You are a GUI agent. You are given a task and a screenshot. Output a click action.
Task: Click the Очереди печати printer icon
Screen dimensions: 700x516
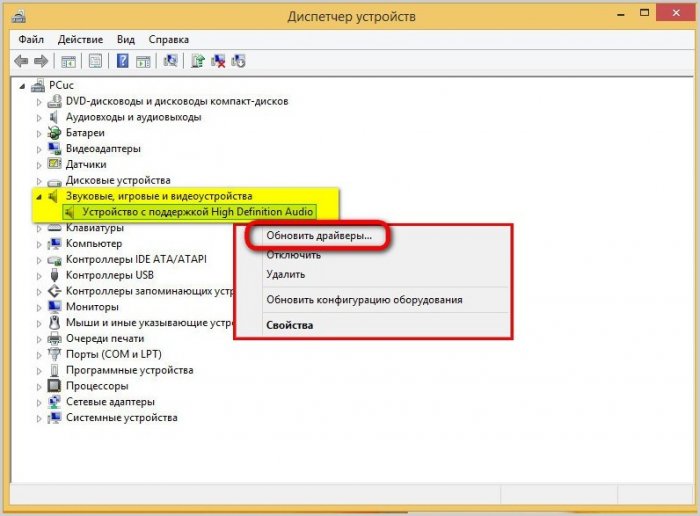pyautogui.click(x=54, y=338)
